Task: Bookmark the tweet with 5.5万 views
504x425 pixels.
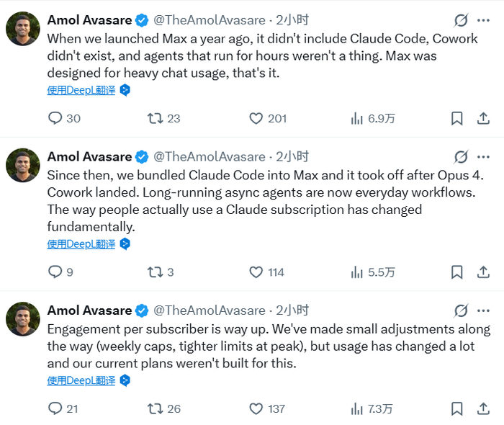Action: 456,272
